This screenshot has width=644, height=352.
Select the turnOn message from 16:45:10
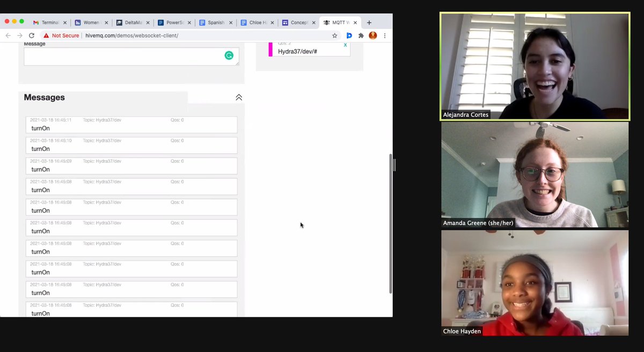pyautogui.click(x=131, y=145)
